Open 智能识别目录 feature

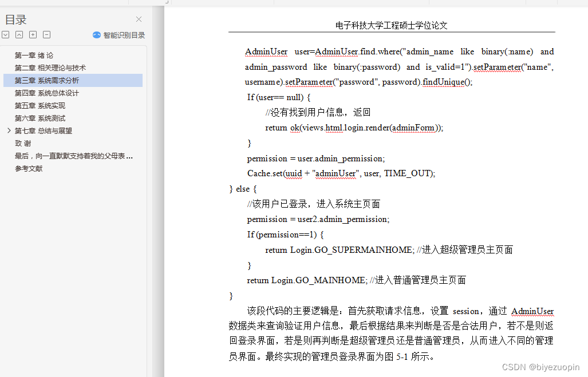pos(124,35)
